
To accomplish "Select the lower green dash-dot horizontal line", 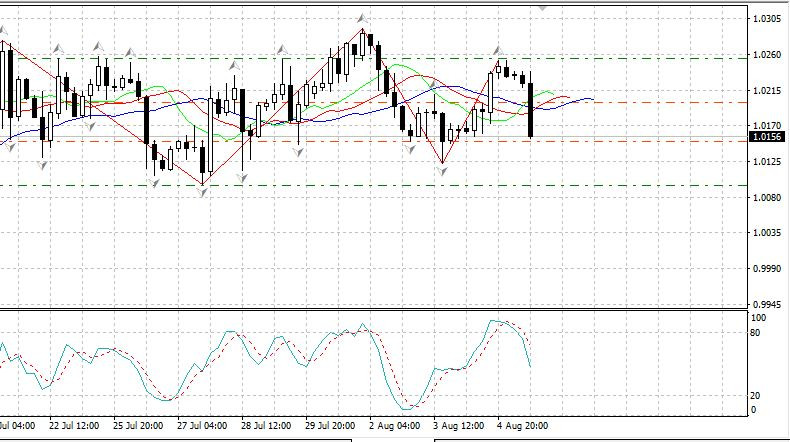I will tap(373, 185).
